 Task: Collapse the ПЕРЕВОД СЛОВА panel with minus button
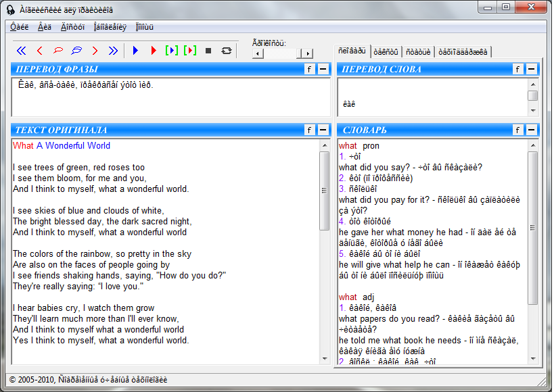point(532,69)
